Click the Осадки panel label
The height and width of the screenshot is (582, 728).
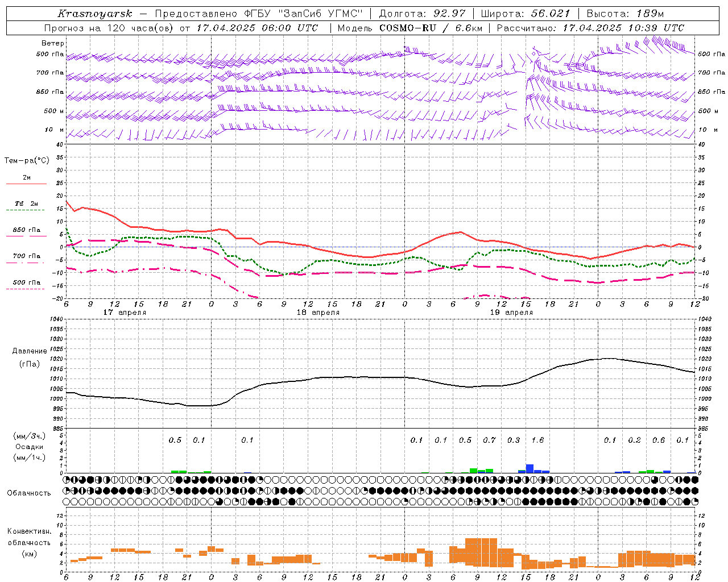coord(30,447)
